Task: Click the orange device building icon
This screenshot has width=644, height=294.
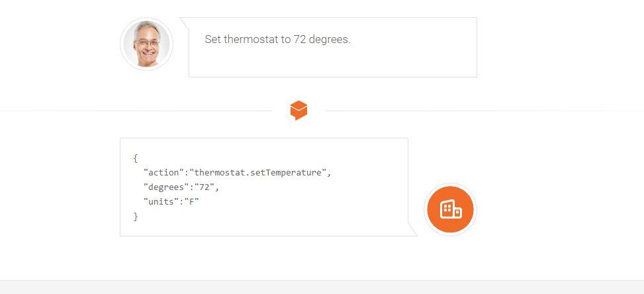Action: [x=450, y=209]
